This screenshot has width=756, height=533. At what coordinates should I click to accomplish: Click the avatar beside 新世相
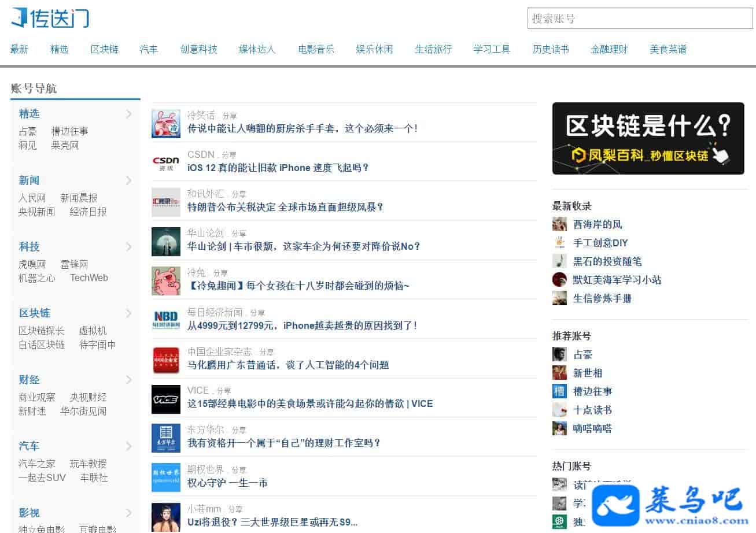[559, 373]
